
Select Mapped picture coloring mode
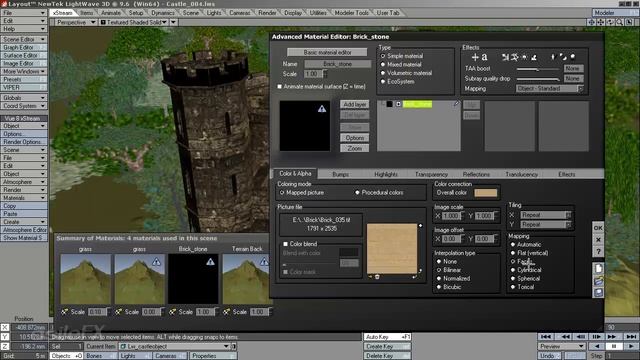[x=302, y=193]
